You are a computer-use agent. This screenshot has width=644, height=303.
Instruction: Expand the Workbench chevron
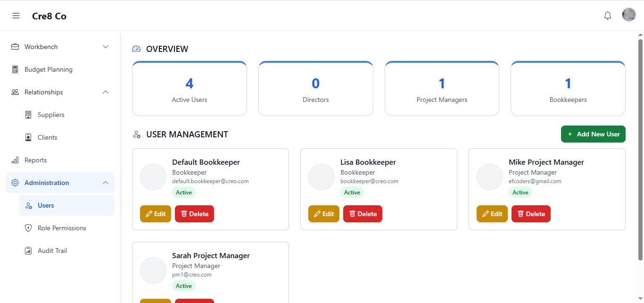pos(106,47)
